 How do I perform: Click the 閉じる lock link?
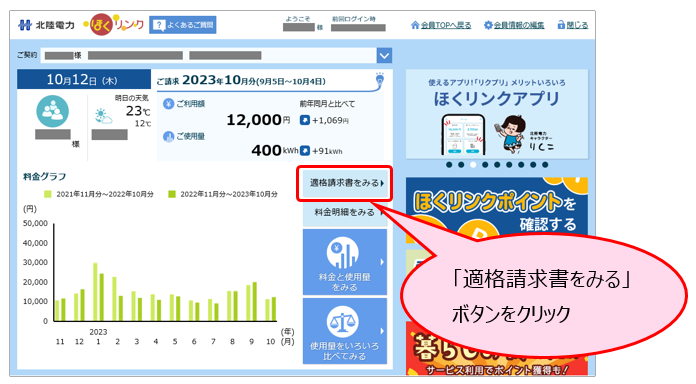[573, 25]
